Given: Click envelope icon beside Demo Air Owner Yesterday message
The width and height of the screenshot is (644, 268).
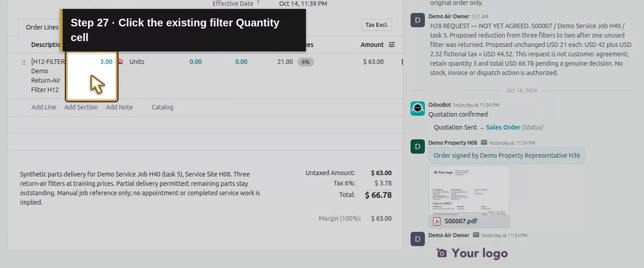Looking at the screenshot, I should point(476,235).
